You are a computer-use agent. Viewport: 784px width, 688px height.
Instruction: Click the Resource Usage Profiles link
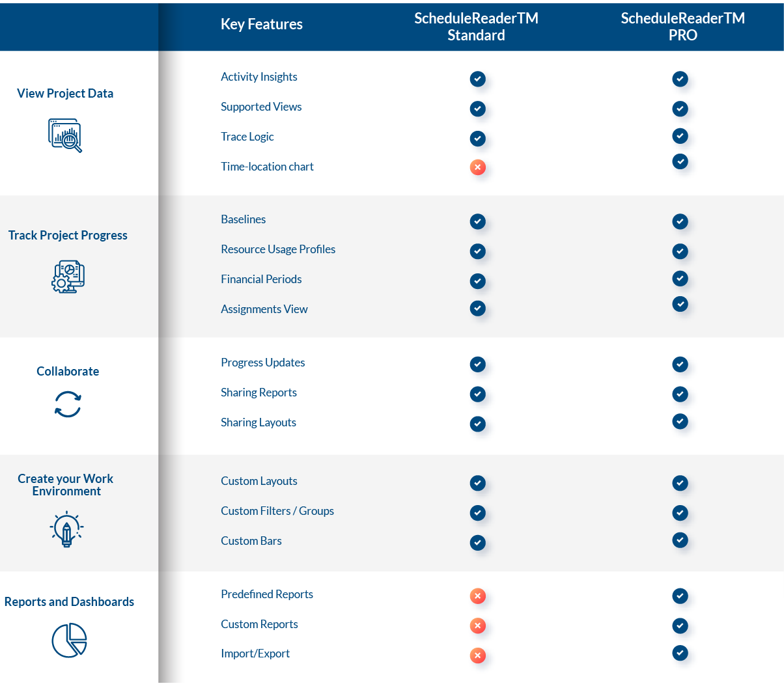coord(278,249)
